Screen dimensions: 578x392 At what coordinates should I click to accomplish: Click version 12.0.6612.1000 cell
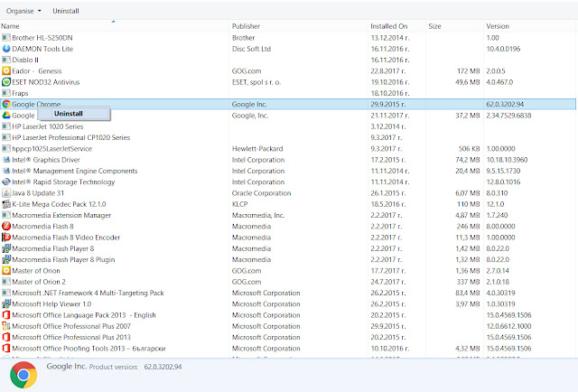pos(508,326)
